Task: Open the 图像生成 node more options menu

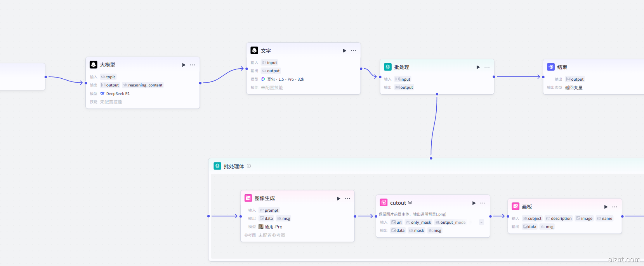Action: [x=347, y=199]
